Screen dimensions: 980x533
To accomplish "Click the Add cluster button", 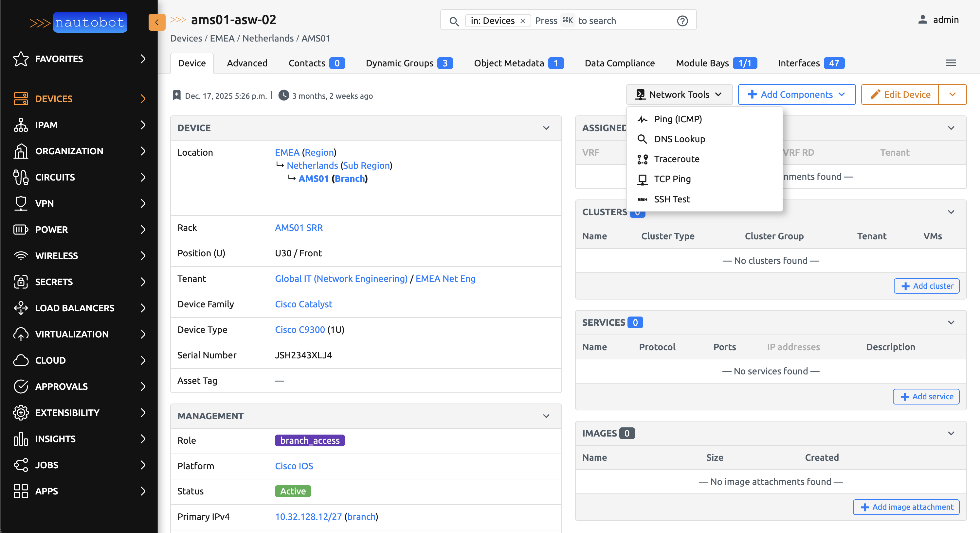I will click(x=926, y=286).
